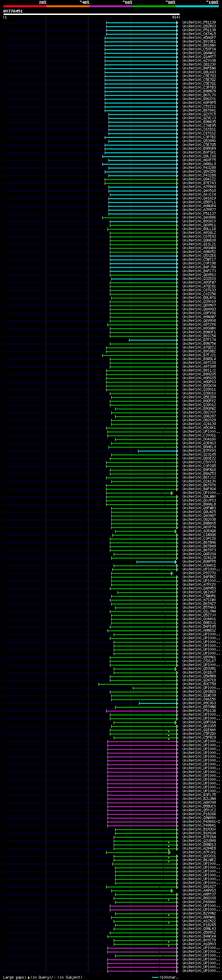Click hit label UniRef100_B9RFP5
Viewport: 222px width, 980px height.
point(199,562)
